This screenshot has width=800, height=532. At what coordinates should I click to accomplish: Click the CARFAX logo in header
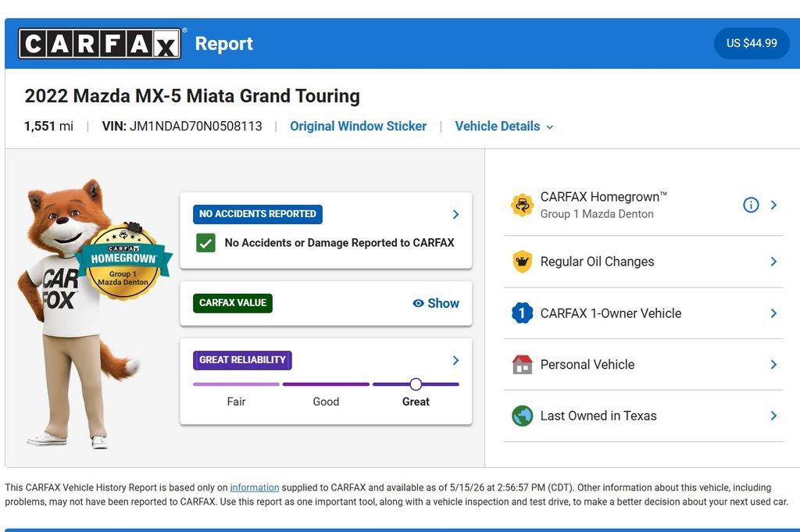pos(99,43)
